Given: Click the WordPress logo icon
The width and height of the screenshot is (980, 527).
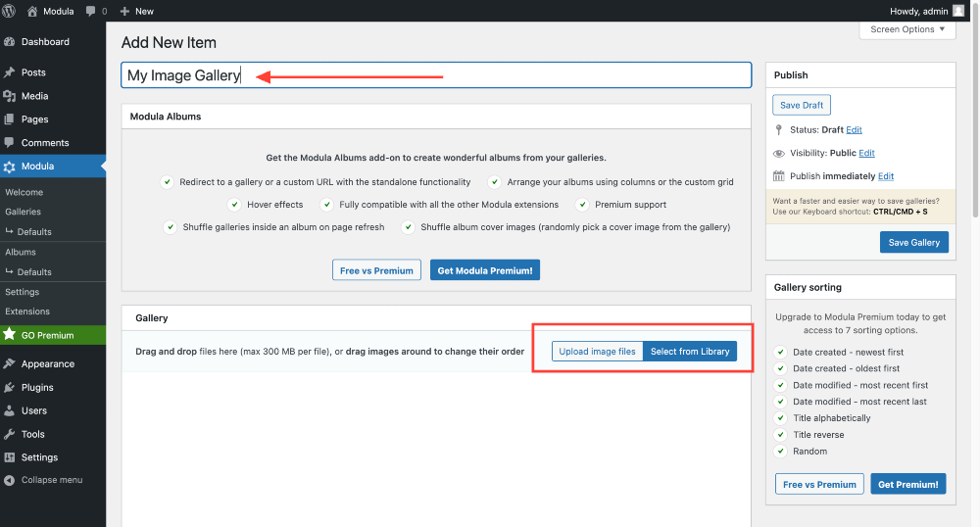Looking at the screenshot, I should click(9, 11).
